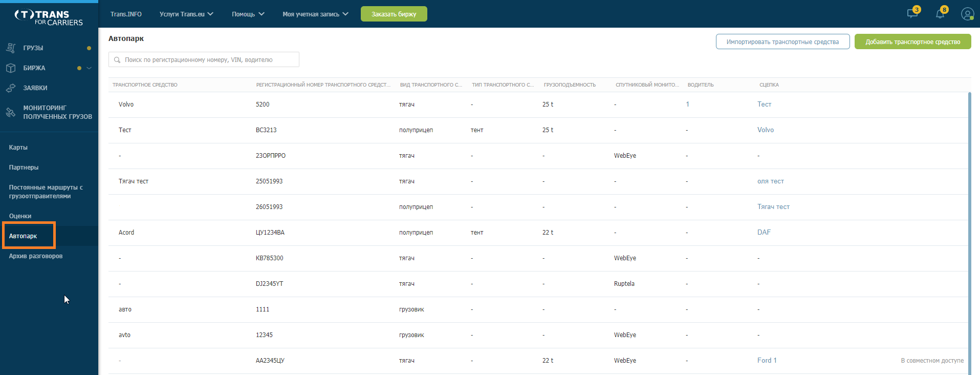Click the satellite monitoring icon in sidebar
The width and height of the screenshot is (980, 375).
click(x=11, y=112)
